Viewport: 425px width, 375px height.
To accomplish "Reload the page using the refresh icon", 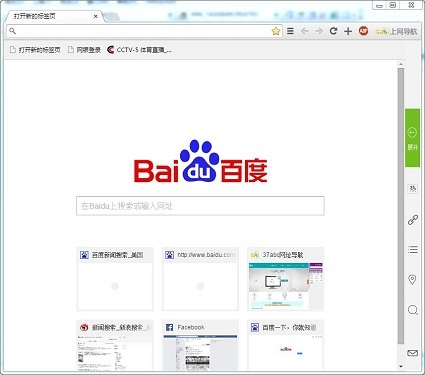I will (x=333, y=31).
